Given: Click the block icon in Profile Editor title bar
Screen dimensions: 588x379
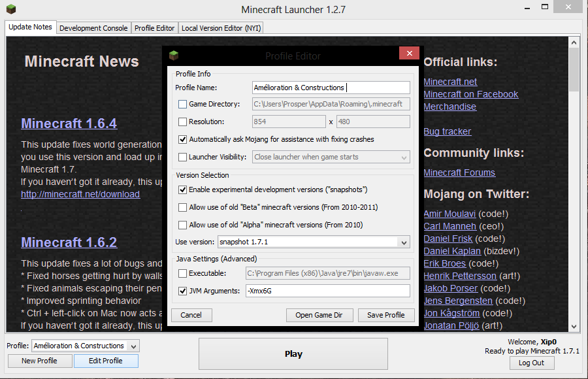Looking at the screenshot, I should [174, 56].
